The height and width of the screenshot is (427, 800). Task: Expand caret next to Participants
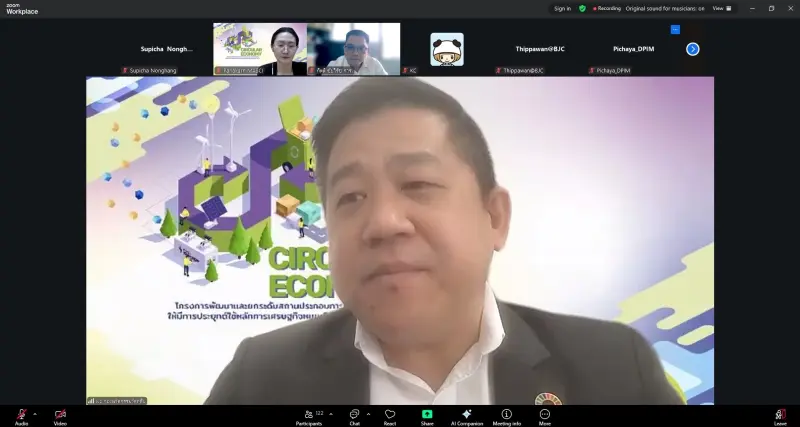(x=331, y=414)
